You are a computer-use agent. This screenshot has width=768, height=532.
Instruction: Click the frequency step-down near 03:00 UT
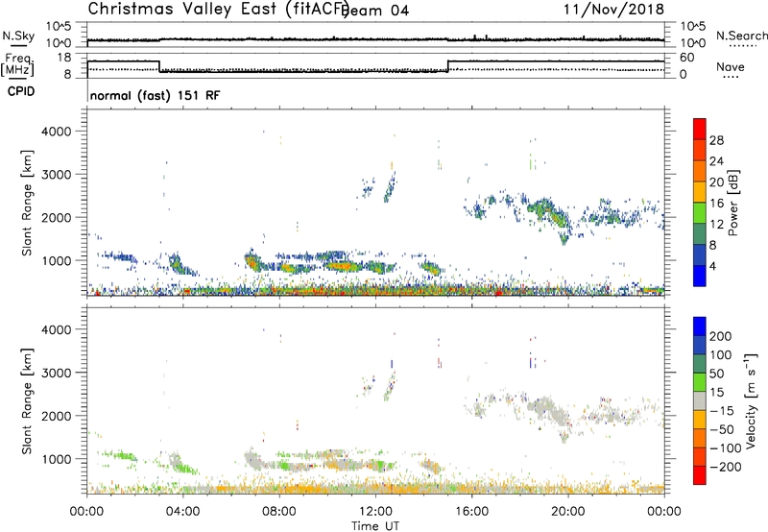(159, 66)
